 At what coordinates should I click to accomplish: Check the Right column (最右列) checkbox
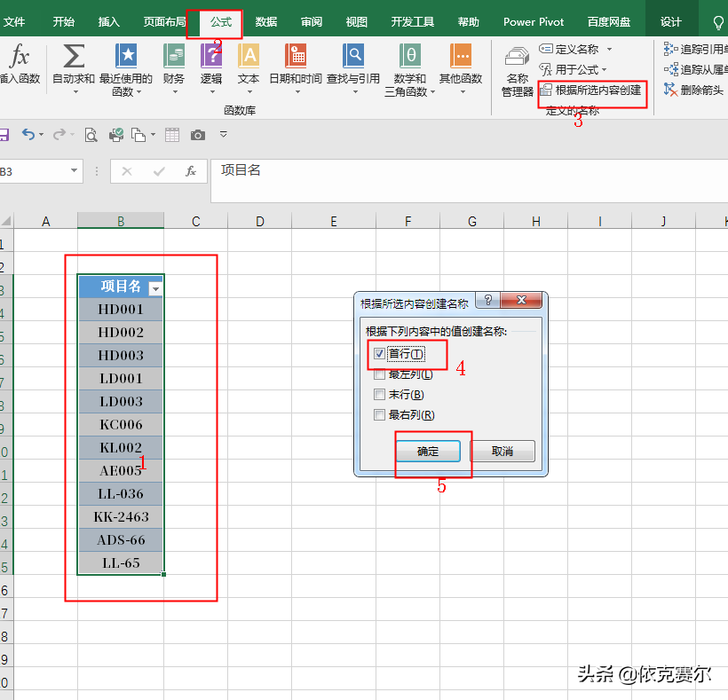(x=379, y=414)
